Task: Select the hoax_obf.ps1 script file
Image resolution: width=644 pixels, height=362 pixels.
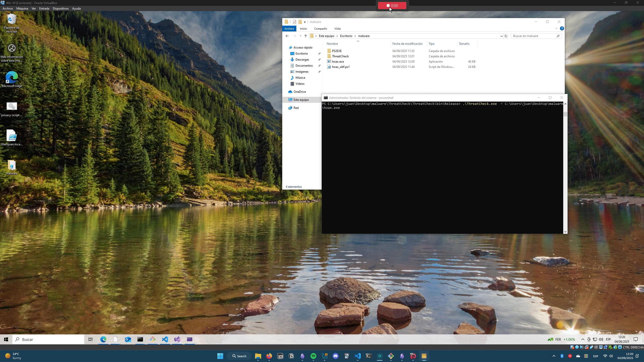Action: click(341, 67)
